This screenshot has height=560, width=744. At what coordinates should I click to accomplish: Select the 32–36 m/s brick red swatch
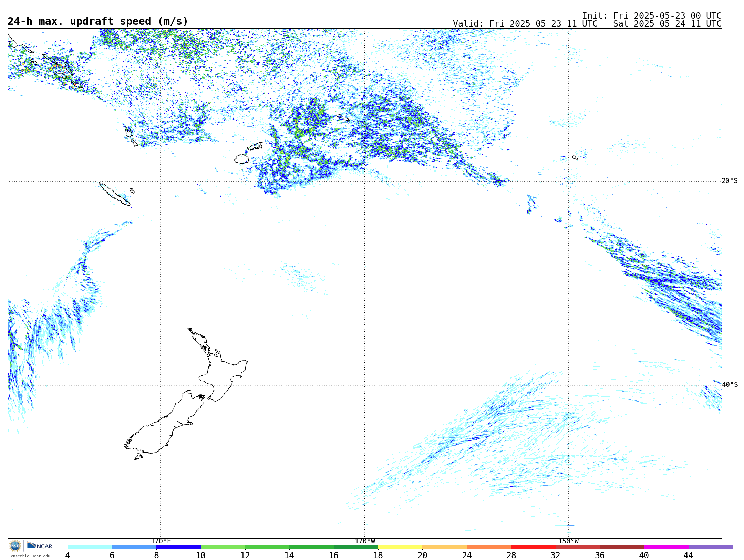click(578, 547)
